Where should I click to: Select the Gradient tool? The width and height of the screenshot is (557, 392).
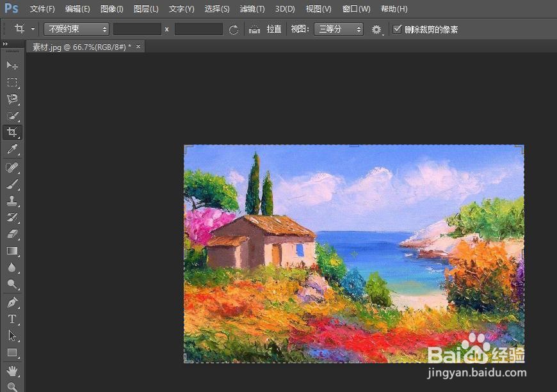click(x=12, y=251)
